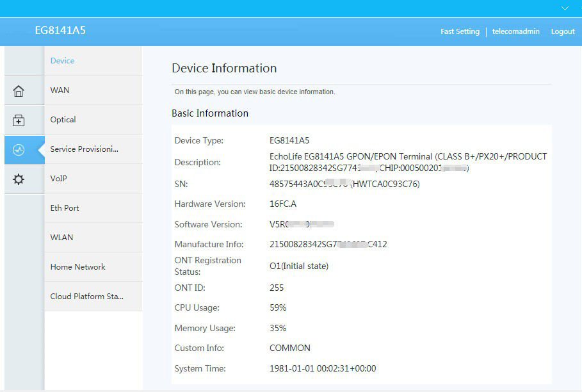Select the Device Information heading
This screenshot has height=392, width=582.
[x=224, y=69]
